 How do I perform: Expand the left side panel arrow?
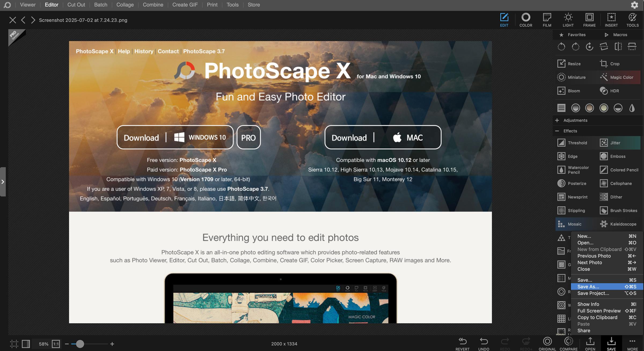[x=3, y=182]
